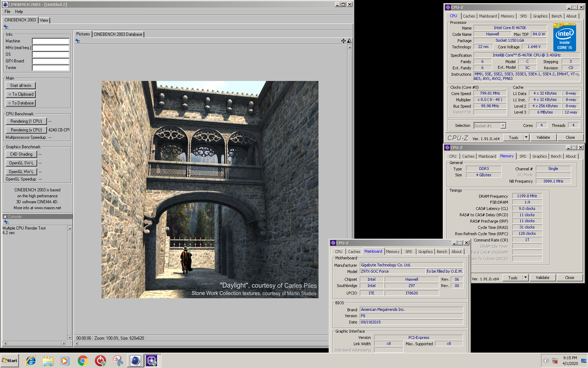Open the Snipping Tool taskbar icon

pos(118,360)
